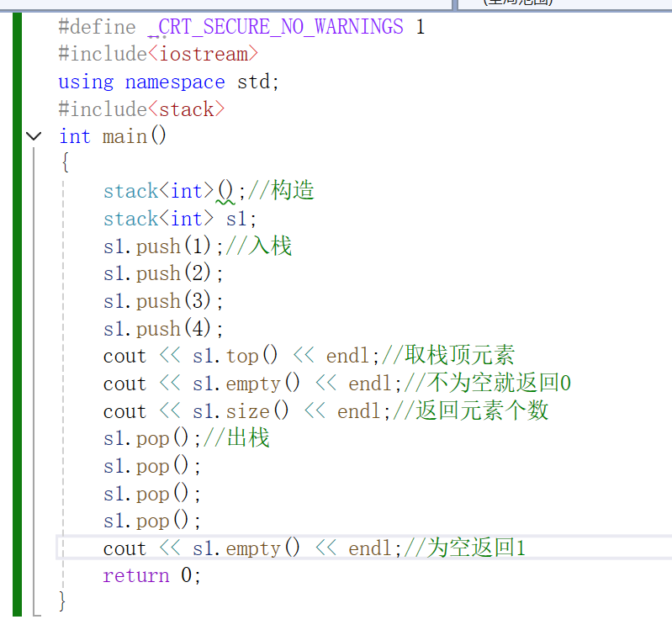672x630 pixels.
Task: Click the 'stack<int> s1;' declaration
Action: 180,219
